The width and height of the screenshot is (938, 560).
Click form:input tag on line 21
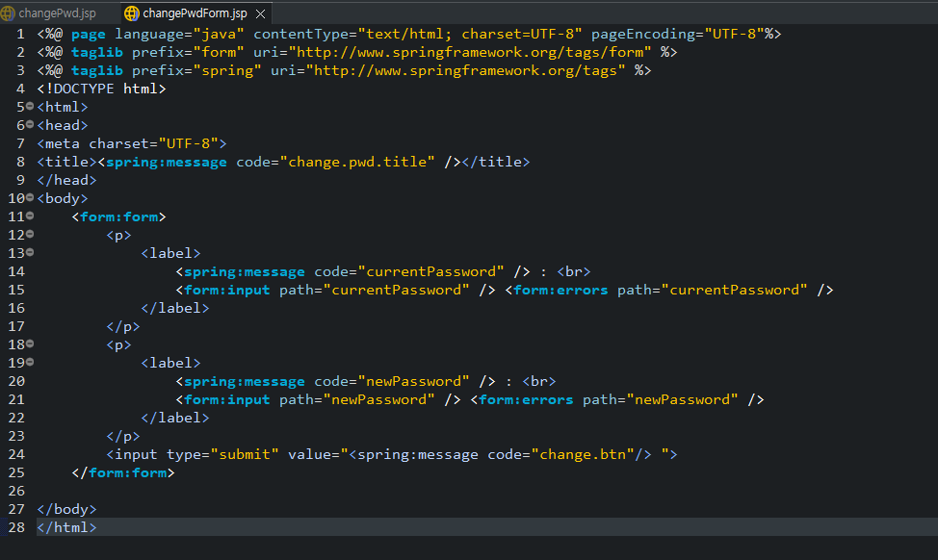tap(223, 400)
